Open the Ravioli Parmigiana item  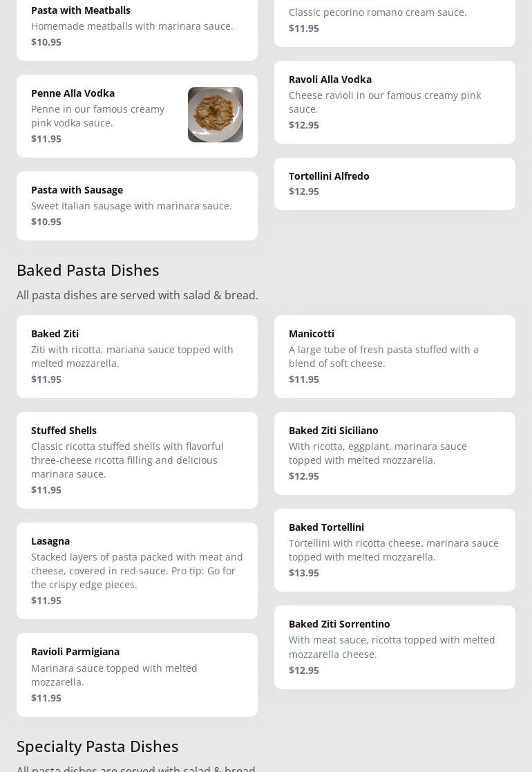(75, 652)
